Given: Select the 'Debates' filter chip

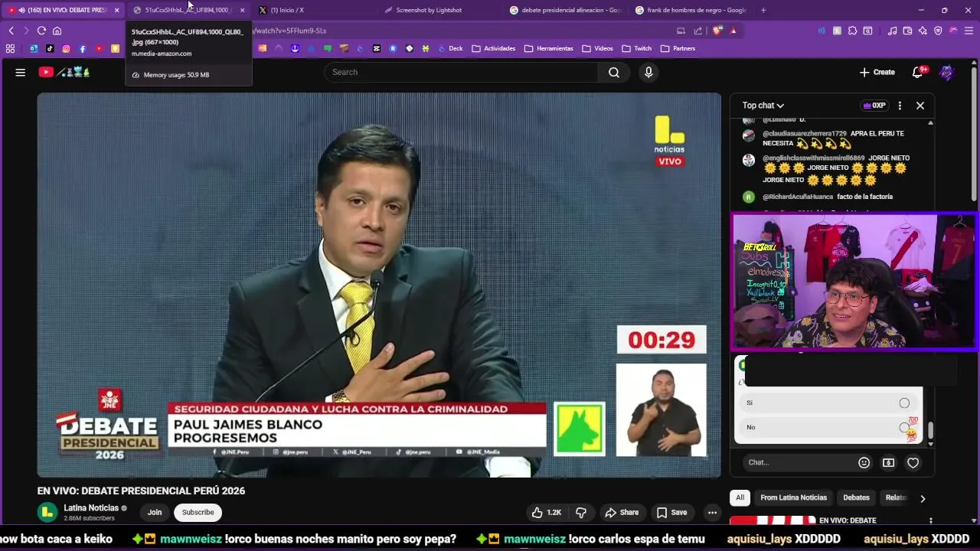Looking at the screenshot, I should click(856, 497).
